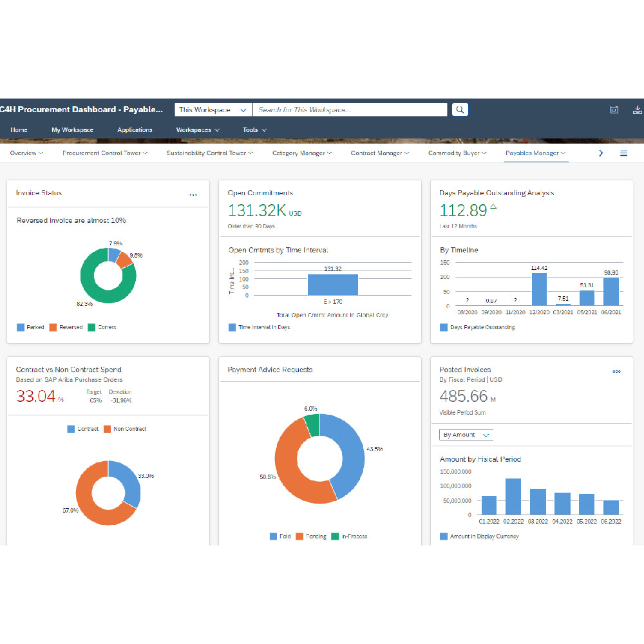Toggle the Parked legend swatch
This screenshot has width=644, height=644.
pos(21,327)
